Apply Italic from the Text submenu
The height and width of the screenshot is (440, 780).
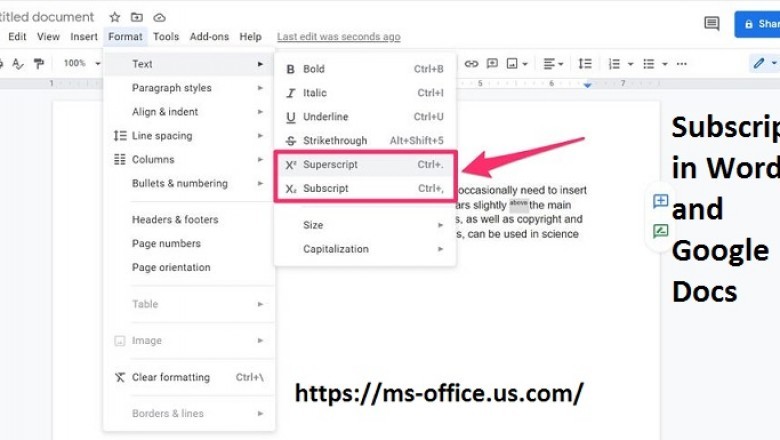pos(365,93)
